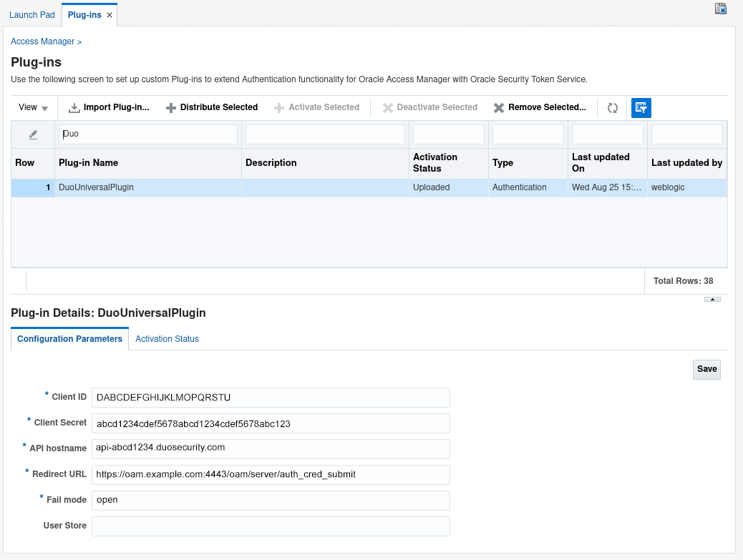Switch to the Activation Status tab

pyautogui.click(x=167, y=338)
